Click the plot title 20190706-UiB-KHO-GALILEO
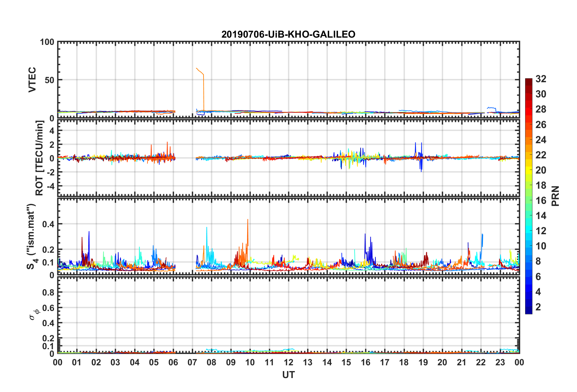This screenshot has width=577, height=392. (288, 34)
